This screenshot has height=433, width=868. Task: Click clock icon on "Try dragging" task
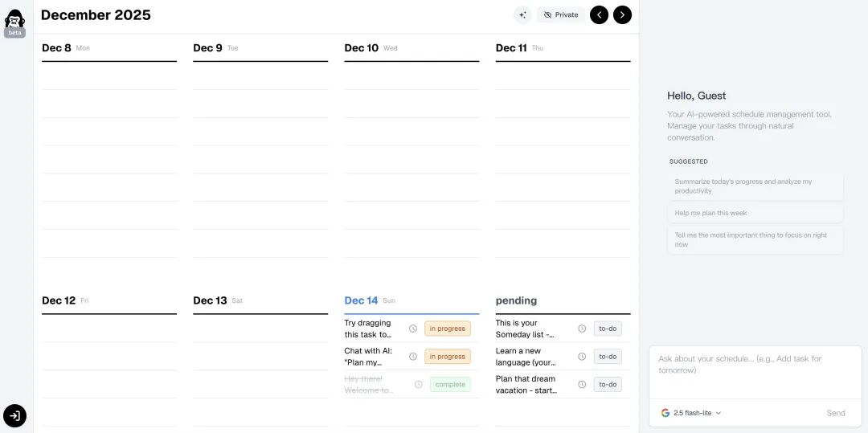pyautogui.click(x=413, y=329)
